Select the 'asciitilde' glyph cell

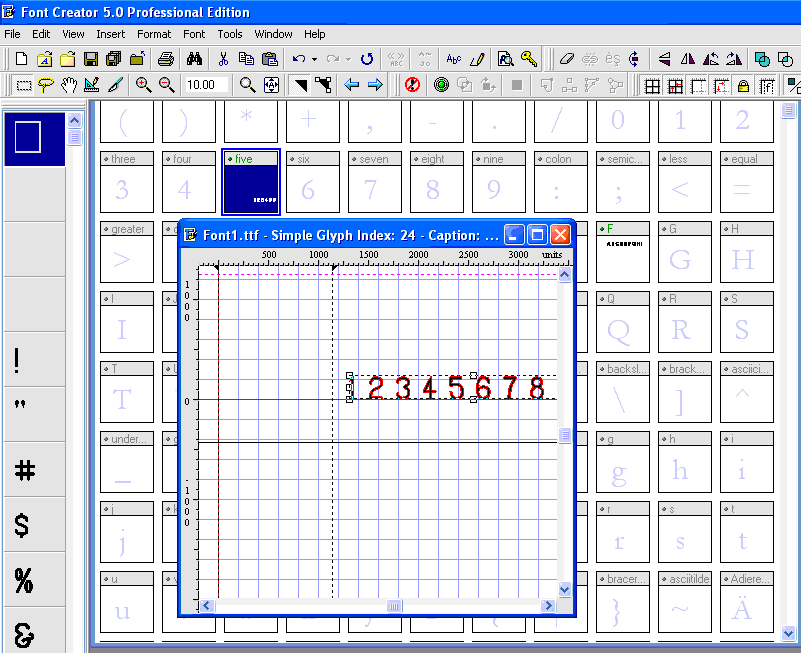pos(685,602)
